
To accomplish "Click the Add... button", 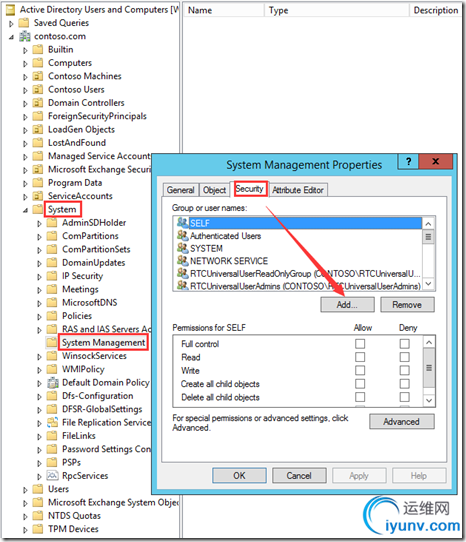I will click(x=347, y=305).
